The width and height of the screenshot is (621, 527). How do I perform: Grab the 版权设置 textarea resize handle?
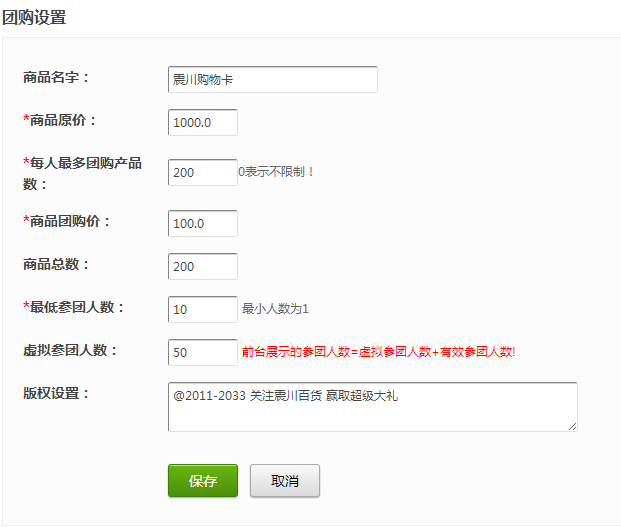[573, 427]
